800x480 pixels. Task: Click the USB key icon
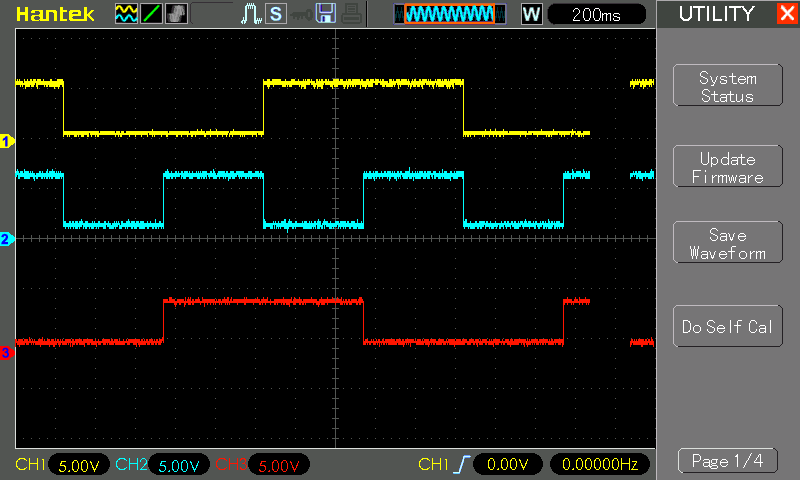click(300, 14)
